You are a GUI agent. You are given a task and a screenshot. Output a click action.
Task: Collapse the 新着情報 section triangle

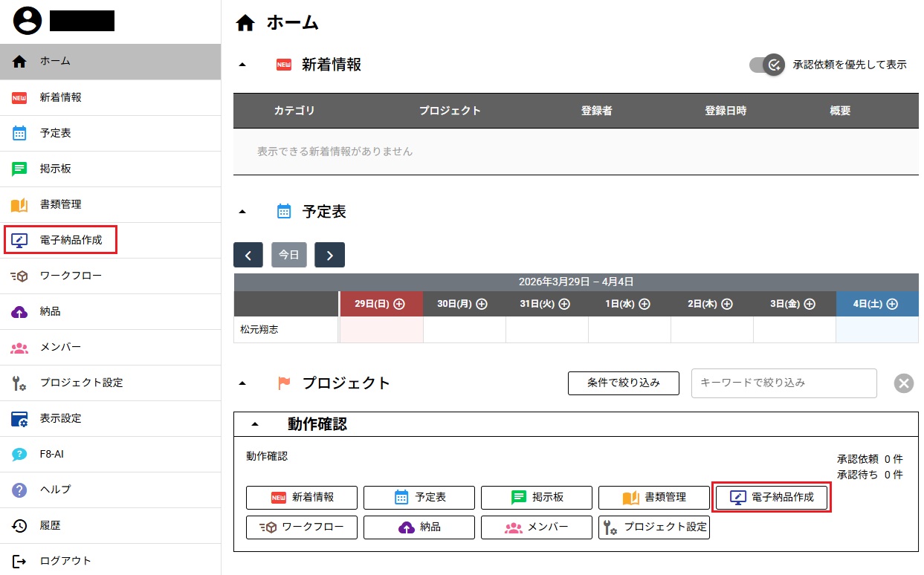pyautogui.click(x=242, y=65)
